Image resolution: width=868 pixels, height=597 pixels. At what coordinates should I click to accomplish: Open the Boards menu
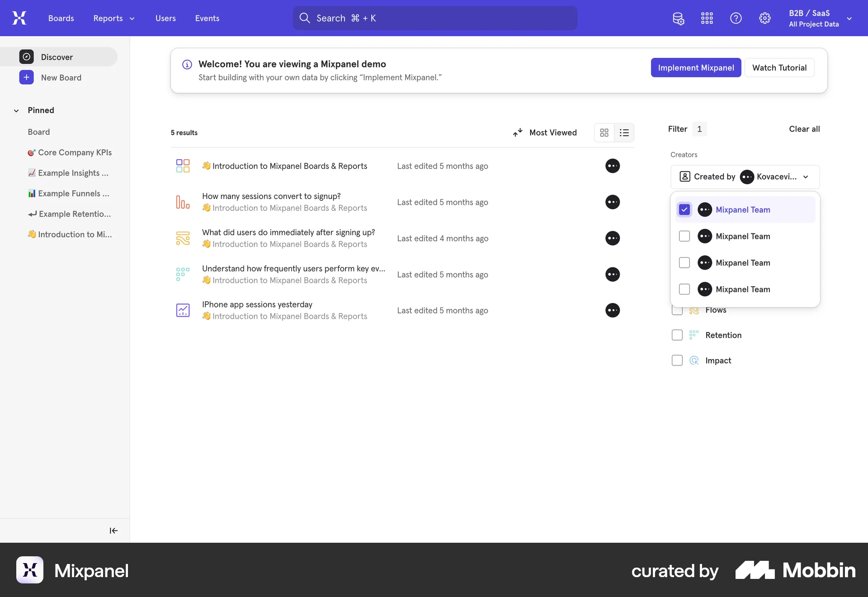pos(61,18)
